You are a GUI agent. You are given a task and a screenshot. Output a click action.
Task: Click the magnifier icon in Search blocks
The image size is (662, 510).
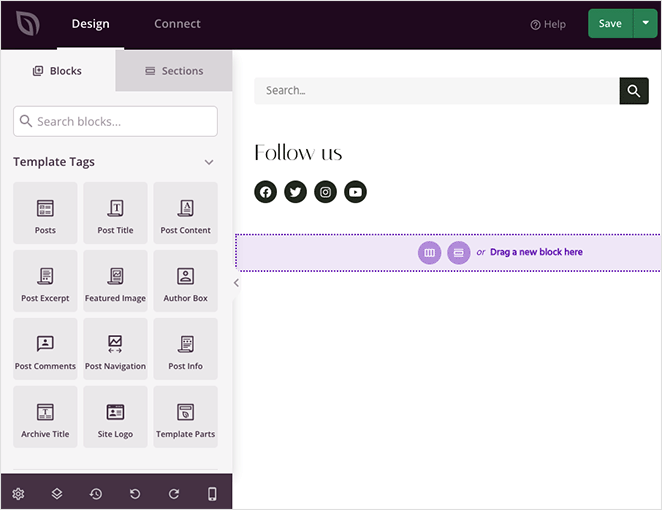pos(26,121)
